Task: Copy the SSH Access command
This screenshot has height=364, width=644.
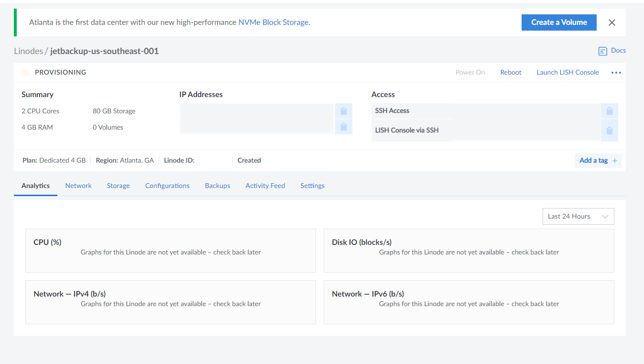Action: pyautogui.click(x=610, y=110)
